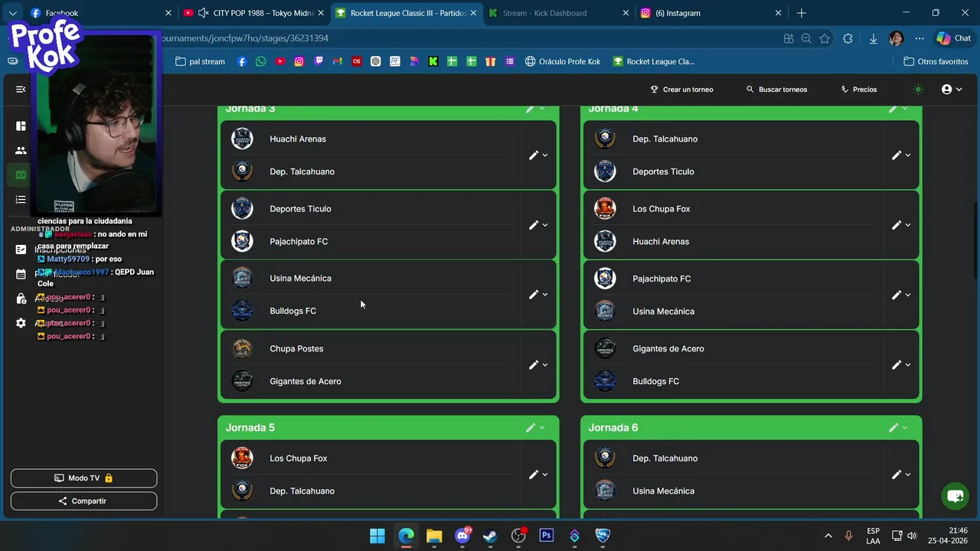Screen dimensions: 980x551
Task: Edit the Huachi Arenas vs Dep. Talcahuano match
Action: (534, 155)
